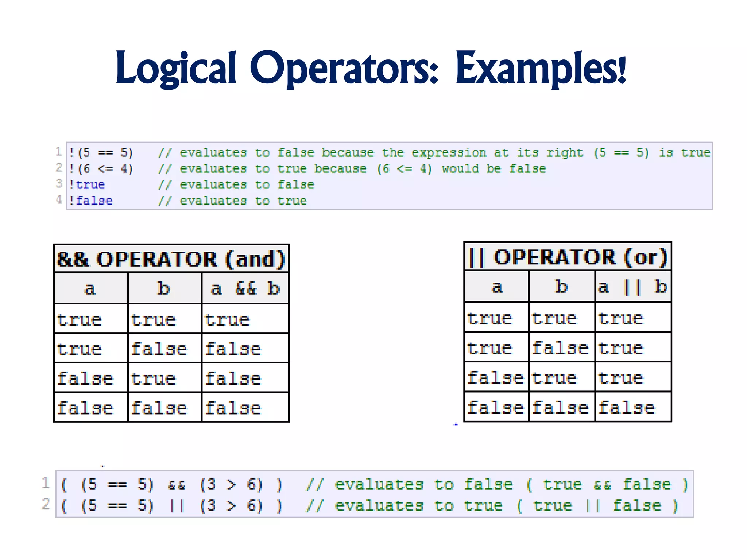Click code line '!(5 == 5)'
This screenshot has height=560, width=747.
[x=101, y=152]
